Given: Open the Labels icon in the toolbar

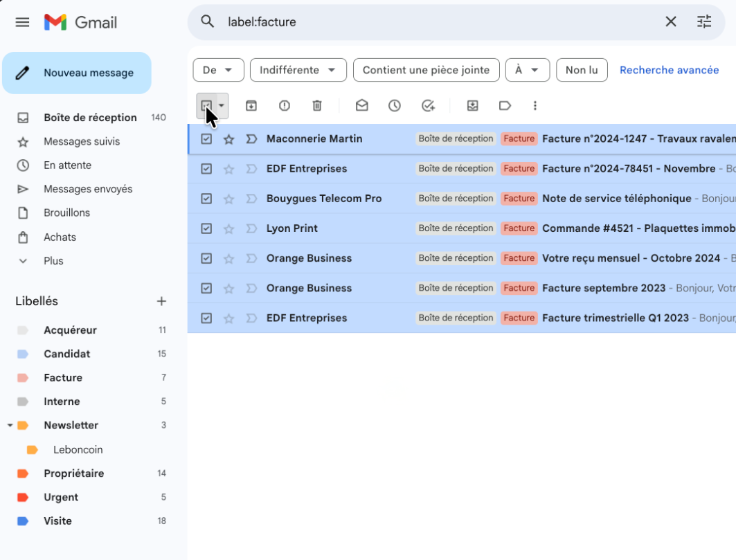Looking at the screenshot, I should (x=505, y=106).
